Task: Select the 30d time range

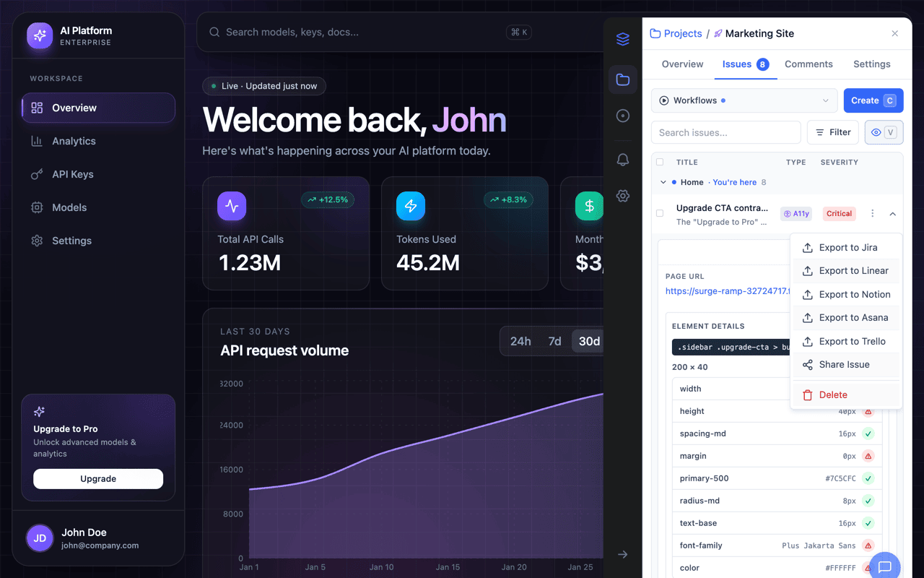Action: [589, 341]
